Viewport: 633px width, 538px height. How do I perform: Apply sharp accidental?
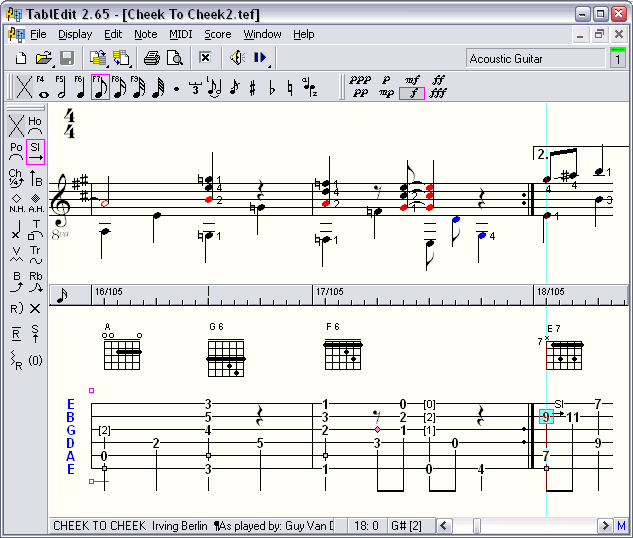[253, 88]
